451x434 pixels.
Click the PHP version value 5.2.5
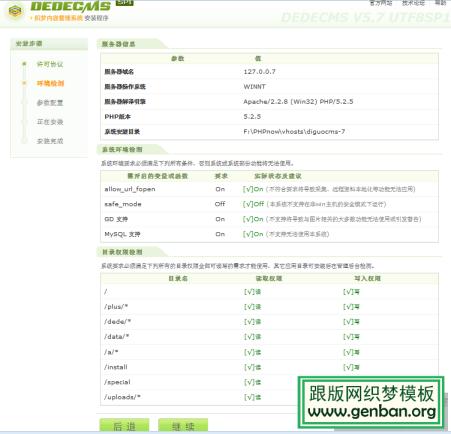pos(252,117)
